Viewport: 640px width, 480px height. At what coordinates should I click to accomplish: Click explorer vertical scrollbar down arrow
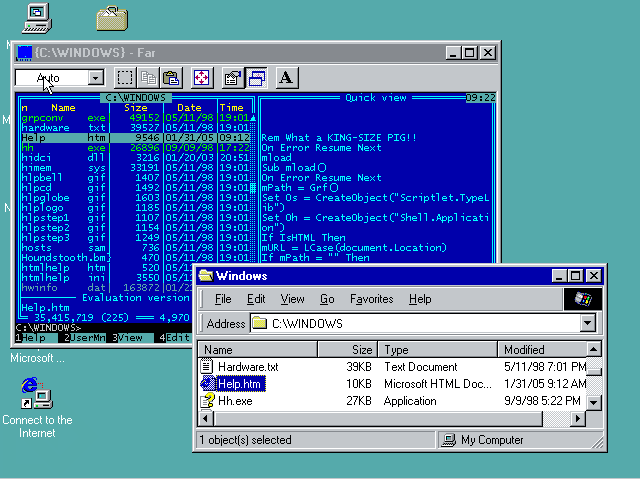point(593,403)
